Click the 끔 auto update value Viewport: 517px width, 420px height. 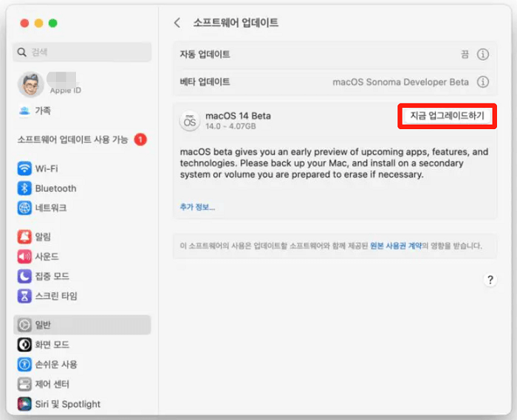(465, 54)
